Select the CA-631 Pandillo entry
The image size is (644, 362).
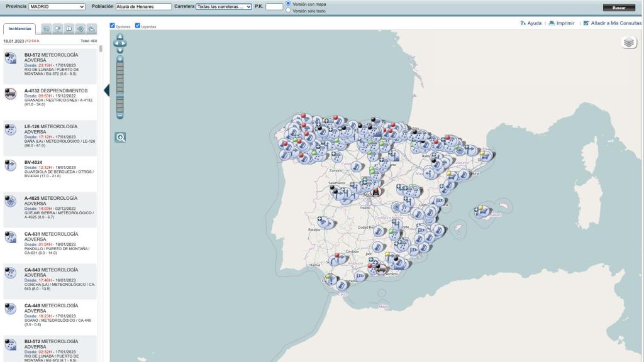coord(50,246)
